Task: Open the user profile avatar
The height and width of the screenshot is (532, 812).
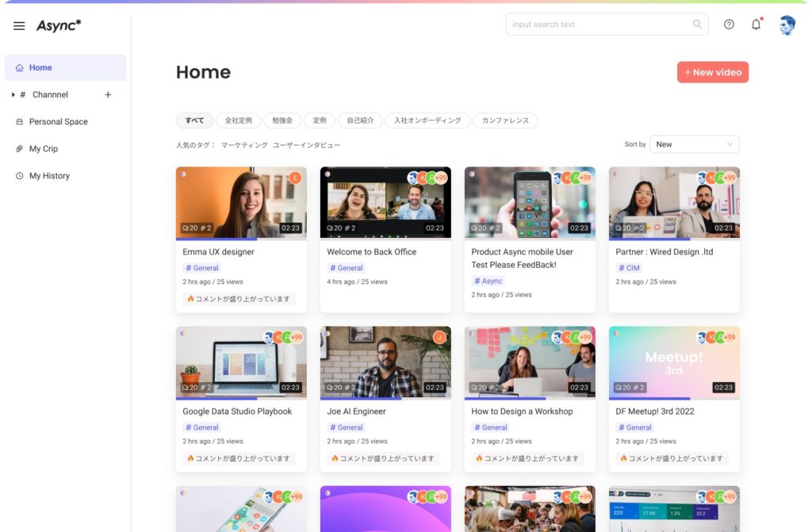Action: tap(787, 25)
